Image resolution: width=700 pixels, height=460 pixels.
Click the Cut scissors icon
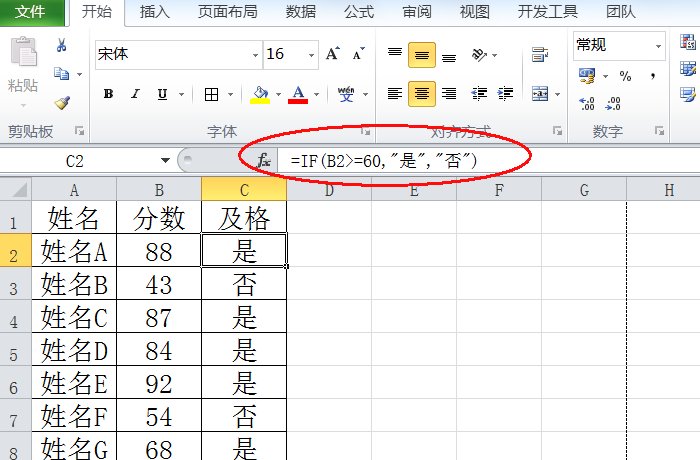pyautogui.click(x=62, y=46)
